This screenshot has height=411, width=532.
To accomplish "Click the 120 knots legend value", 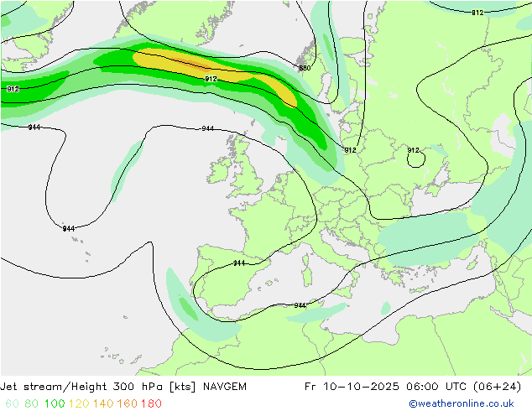I will [x=79, y=403].
